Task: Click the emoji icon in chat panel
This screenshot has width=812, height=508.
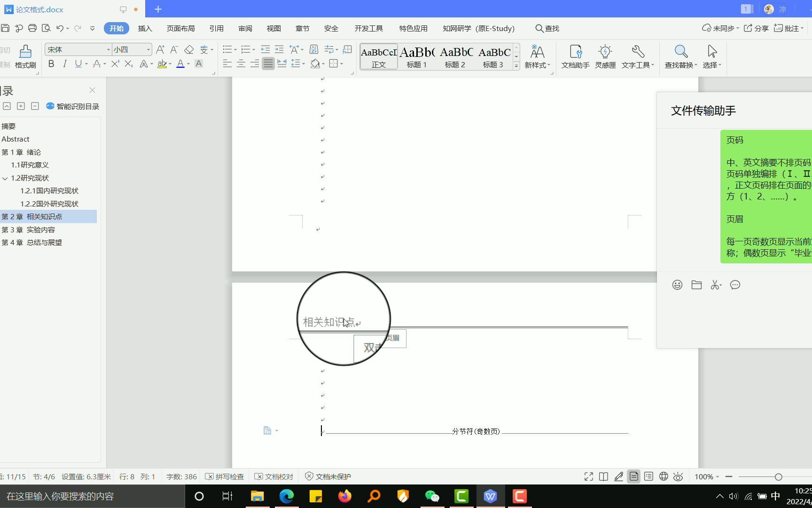Action: (677, 285)
